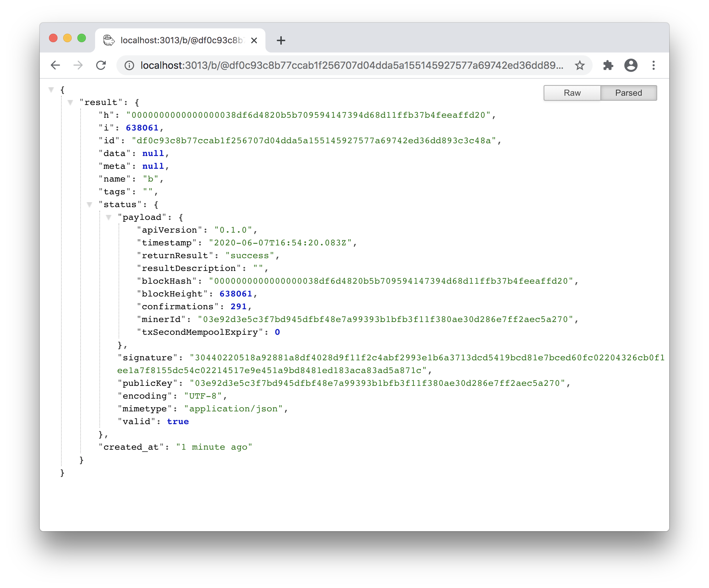Collapse the "status" object
This screenshot has width=709, height=588.
click(x=89, y=205)
